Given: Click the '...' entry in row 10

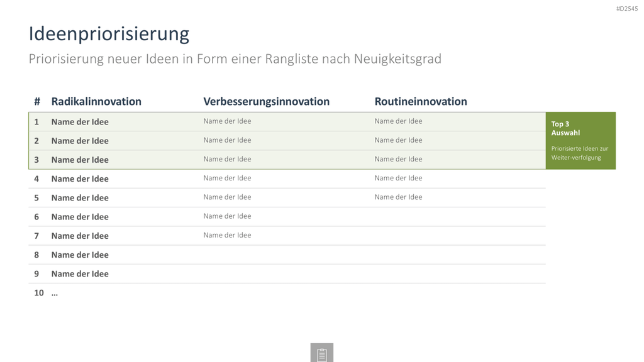Looking at the screenshot, I should [x=55, y=294].
